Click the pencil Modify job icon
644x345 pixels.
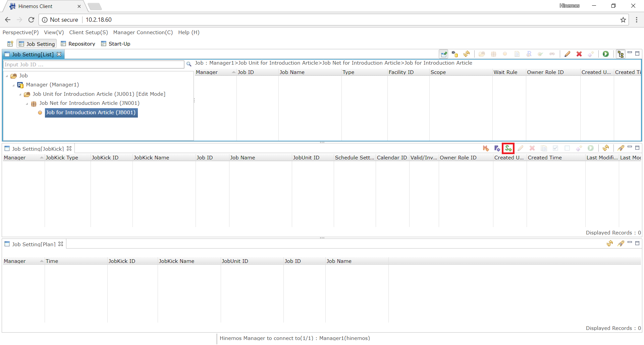click(x=567, y=54)
